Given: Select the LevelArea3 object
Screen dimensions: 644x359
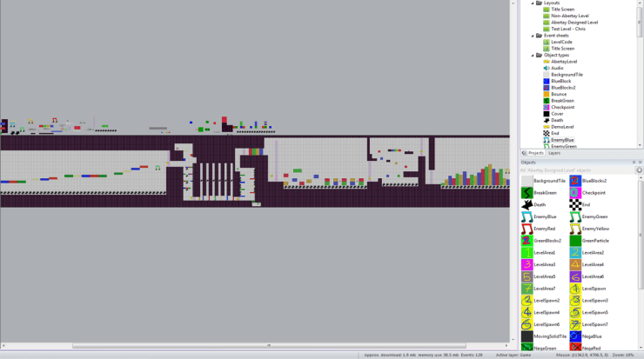Looking at the screenshot, I should click(538, 264).
